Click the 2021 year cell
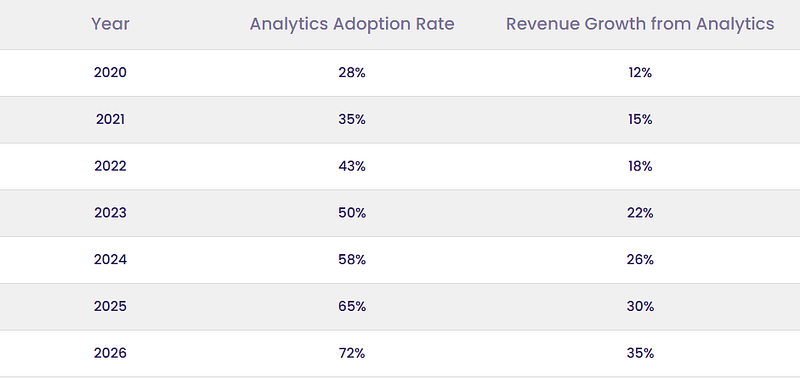The height and width of the screenshot is (378, 800). (x=110, y=119)
